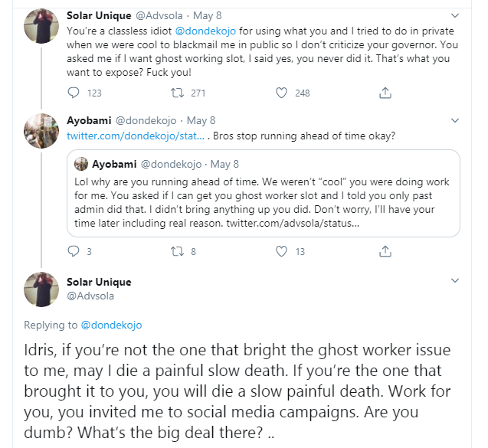
Task: Share Ayobami's tweet
Action: point(385,251)
